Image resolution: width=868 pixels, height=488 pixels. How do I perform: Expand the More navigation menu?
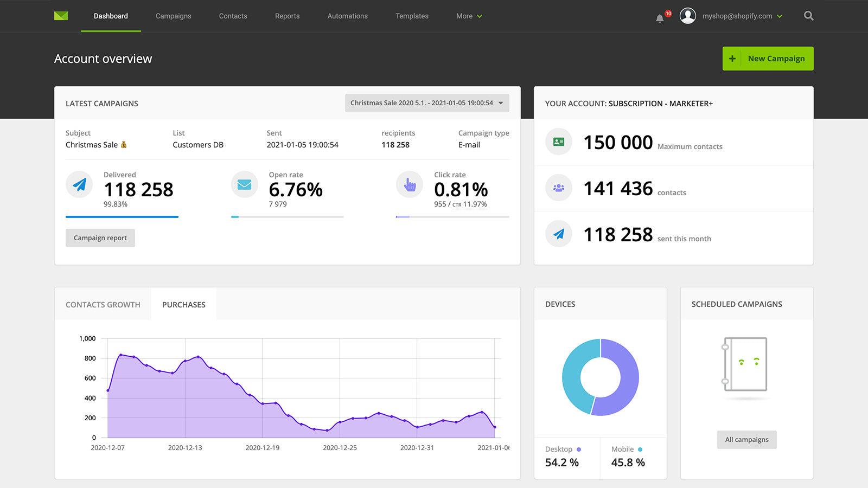pos(468,16)
